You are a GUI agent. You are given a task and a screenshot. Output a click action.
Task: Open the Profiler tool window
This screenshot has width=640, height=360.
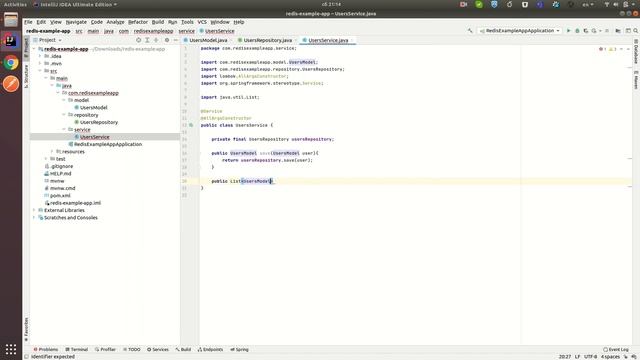(x=105, y=350)
